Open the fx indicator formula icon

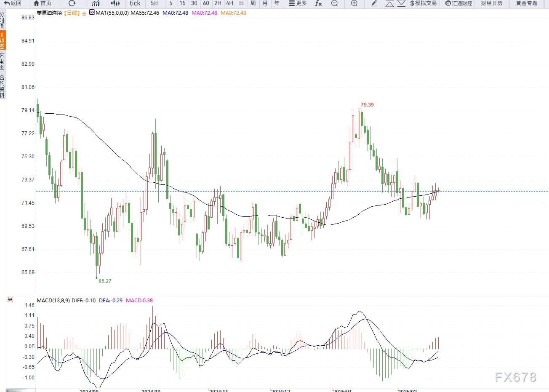pyautogui.click(x=318, y=3)
